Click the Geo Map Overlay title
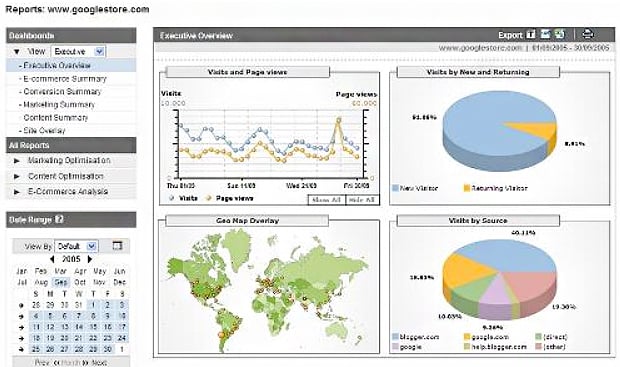The image size is (620, 367). click(x=248, y=220)
